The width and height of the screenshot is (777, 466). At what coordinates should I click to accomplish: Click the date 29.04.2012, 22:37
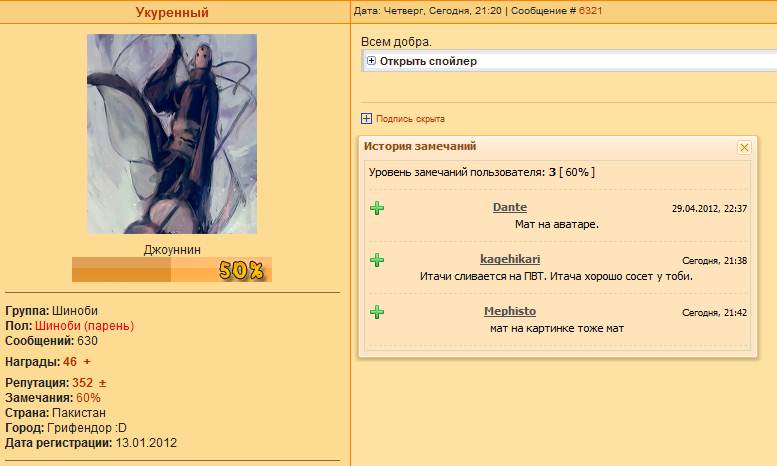[x=709, y=209]
